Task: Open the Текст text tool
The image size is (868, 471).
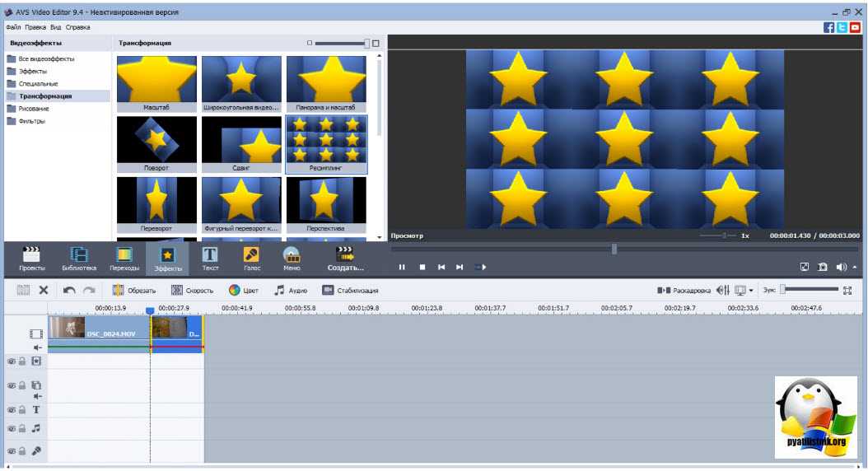Action: point(210,258)
